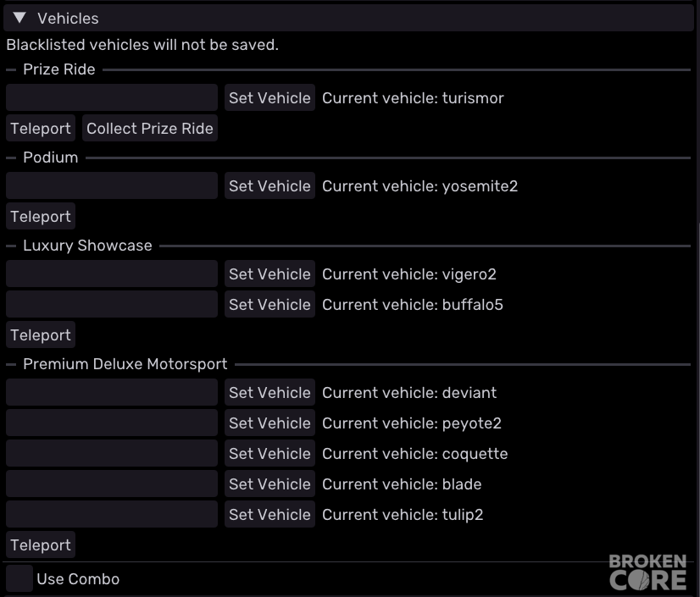Set Vehicle next to vigero2
700x597 pixels.
(269, 274)
